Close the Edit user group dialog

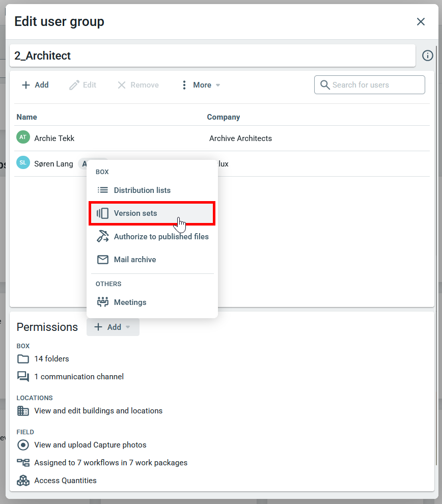click(x=421, y=21)
